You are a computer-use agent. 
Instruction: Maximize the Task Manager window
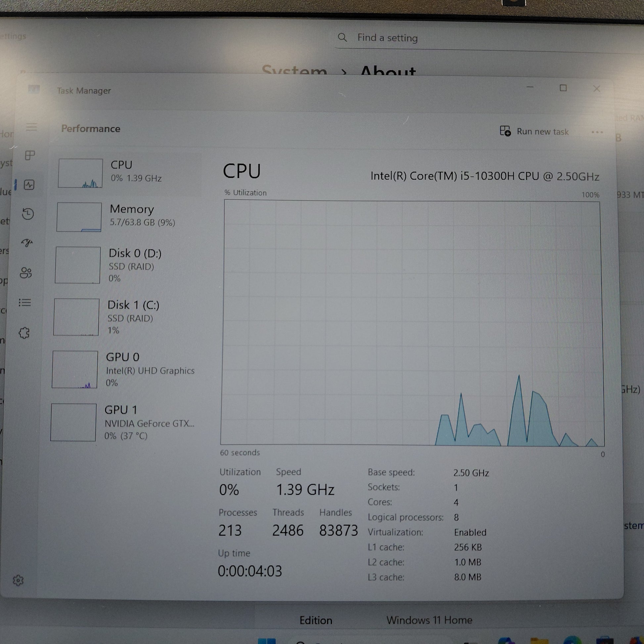(563, 88)
